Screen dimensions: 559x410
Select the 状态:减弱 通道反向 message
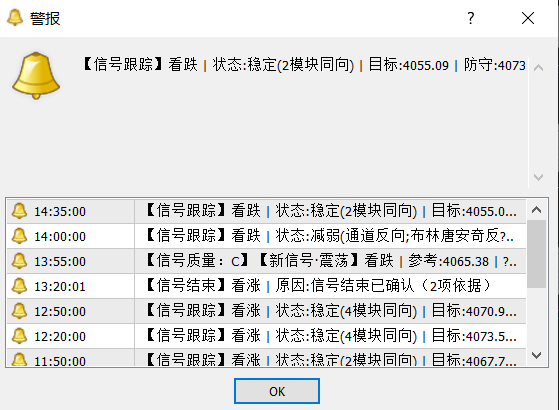[330, 236]
